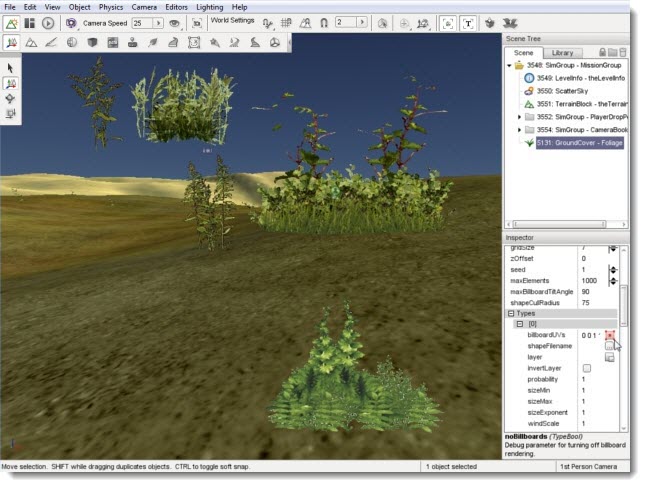
Task: Open the File menu
Action: (9, 7)
